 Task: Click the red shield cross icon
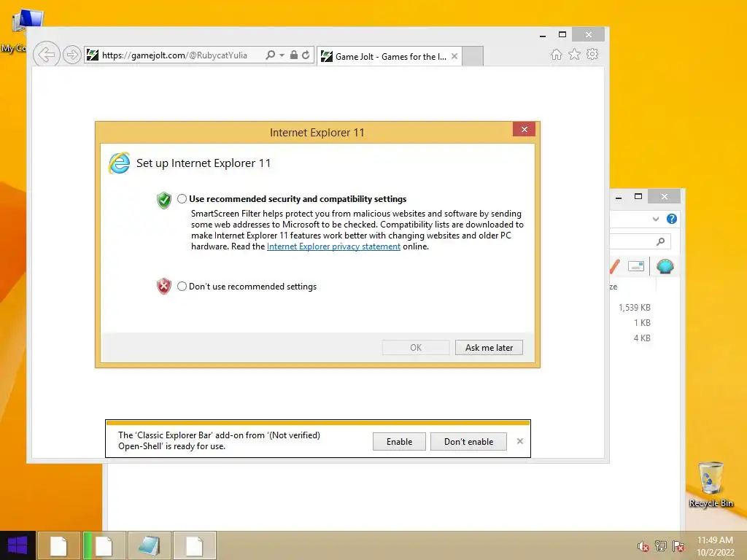pyautogui.click(x=164, y=286)
